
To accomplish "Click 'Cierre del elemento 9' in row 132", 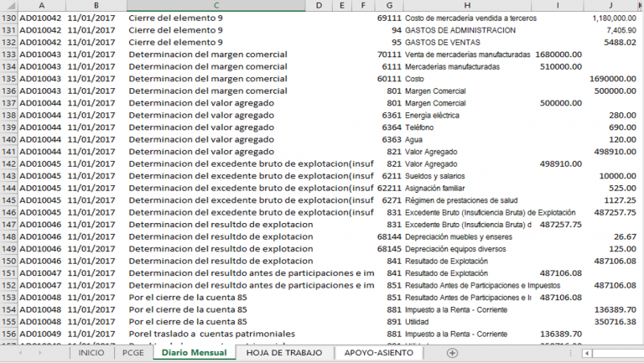I will [176, 42].
